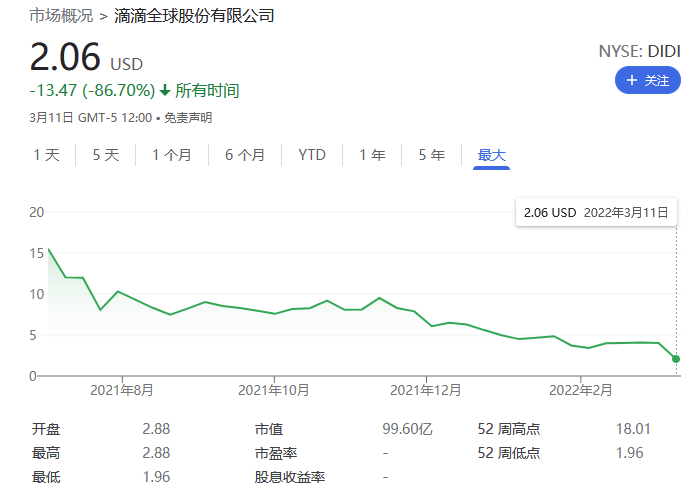Click the chart peak near 15 at start

(x=48, y=249)
